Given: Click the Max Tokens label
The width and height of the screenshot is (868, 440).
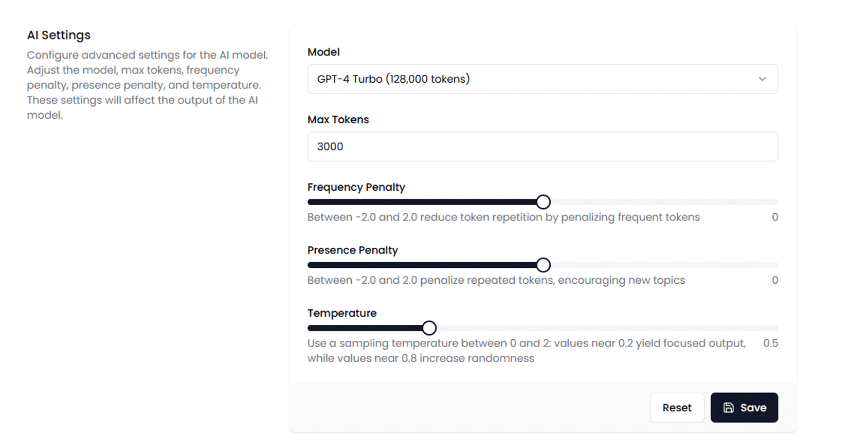Looking at the screenshot, I should [338, 119].
